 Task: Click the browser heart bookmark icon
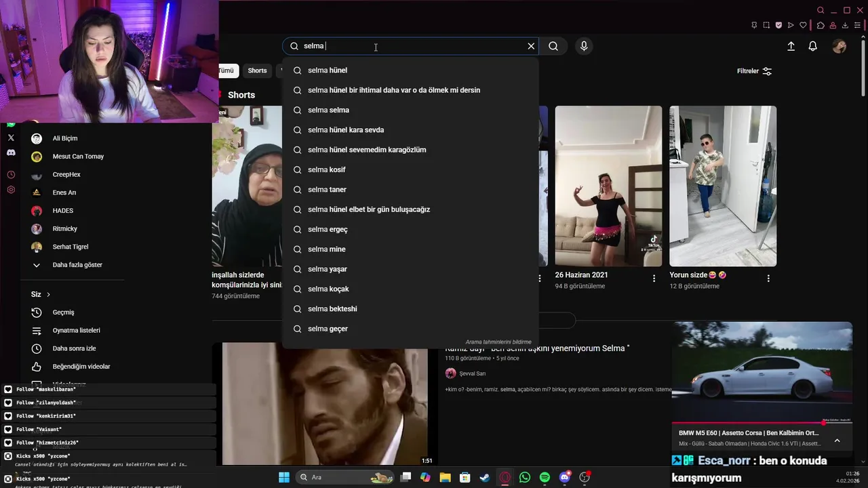[804, 25]
